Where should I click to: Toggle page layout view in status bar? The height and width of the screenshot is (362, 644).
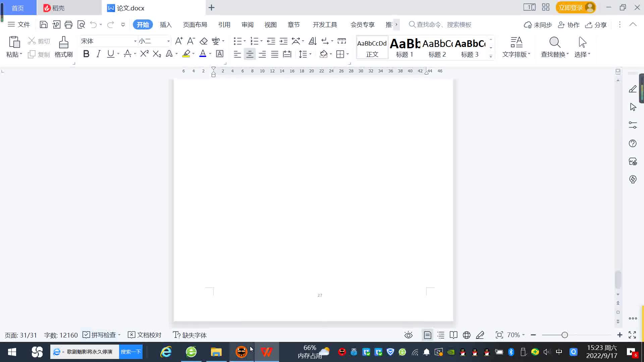click(428, 335)
